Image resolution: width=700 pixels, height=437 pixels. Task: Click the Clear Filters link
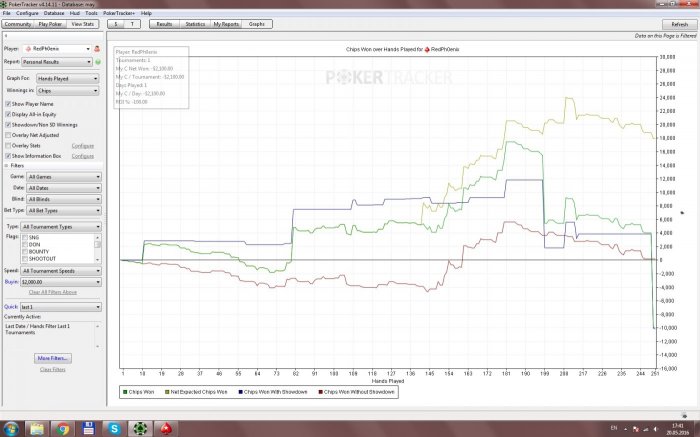coord(53,370)
